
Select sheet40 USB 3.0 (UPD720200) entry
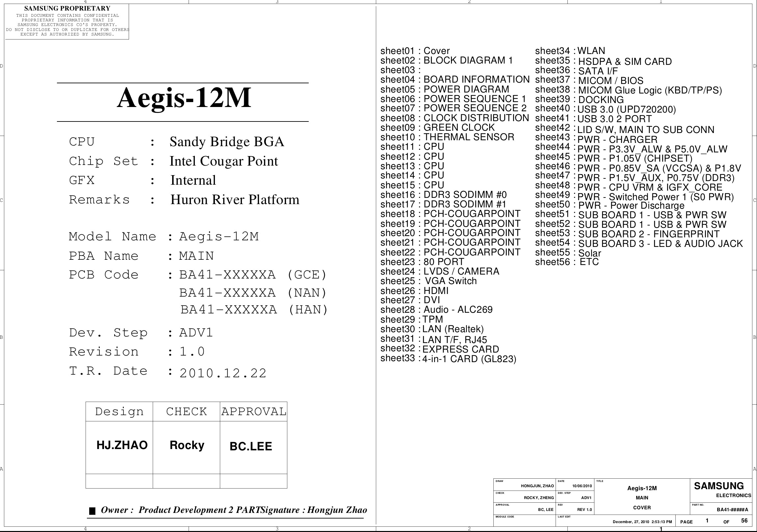click(605, 109)
